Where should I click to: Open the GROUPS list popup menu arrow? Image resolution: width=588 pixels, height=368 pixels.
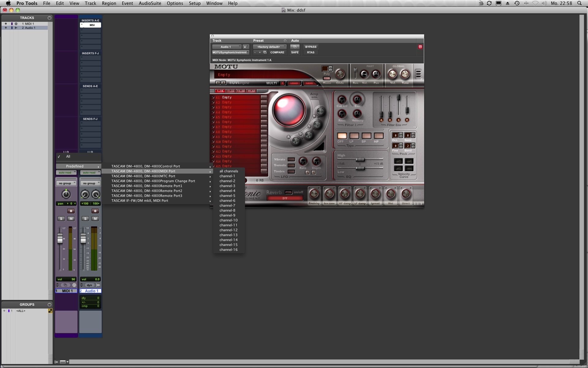coord(49,305)
